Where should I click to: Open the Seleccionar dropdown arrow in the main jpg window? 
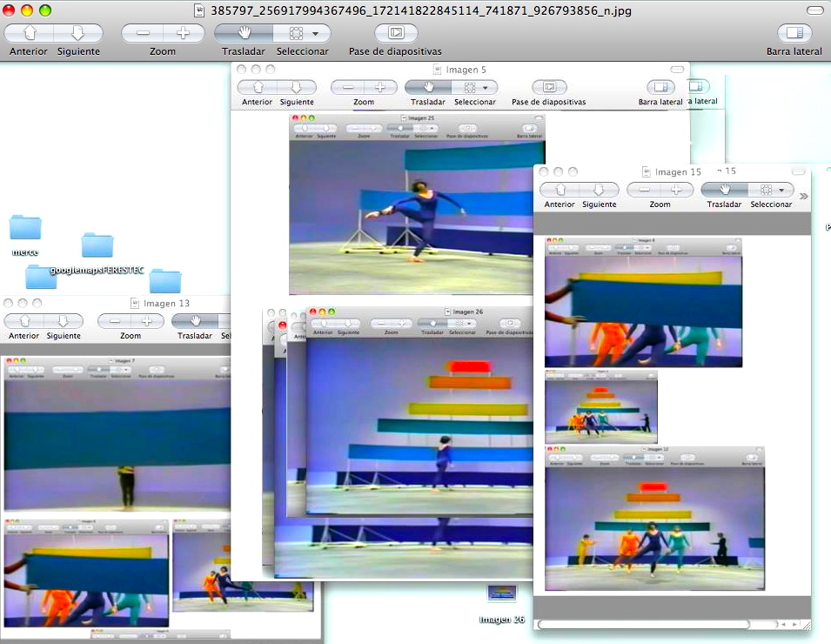click(316, 33)
